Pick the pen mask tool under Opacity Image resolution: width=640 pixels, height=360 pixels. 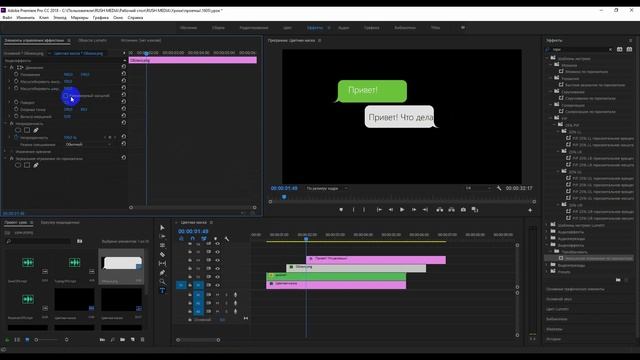[36, 130]
